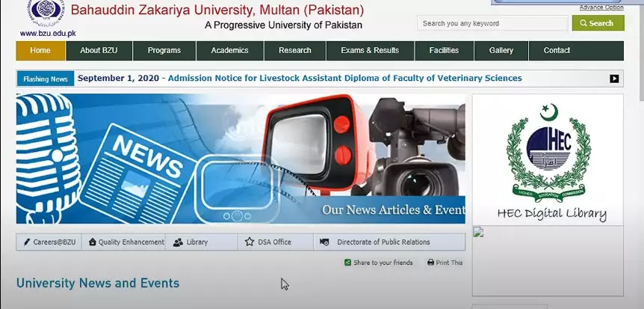
Task: Click the broken image below HEC Library
Action: pyautogui.click(x=478, y=232)
